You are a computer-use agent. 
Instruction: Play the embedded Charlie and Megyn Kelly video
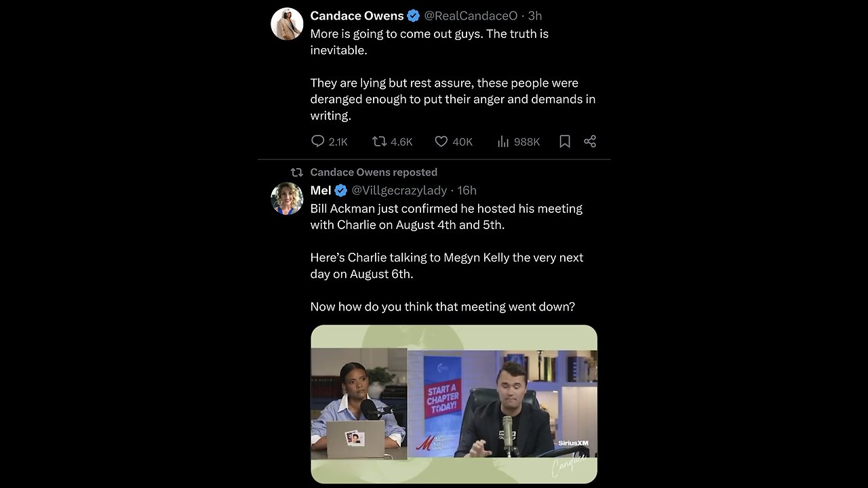[454, 404]
